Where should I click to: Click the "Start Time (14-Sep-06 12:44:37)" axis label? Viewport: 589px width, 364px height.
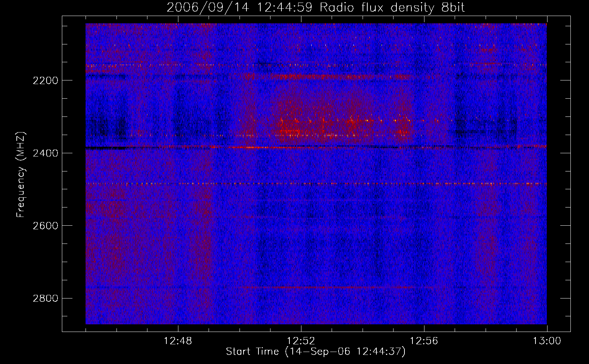pos(316,352)
